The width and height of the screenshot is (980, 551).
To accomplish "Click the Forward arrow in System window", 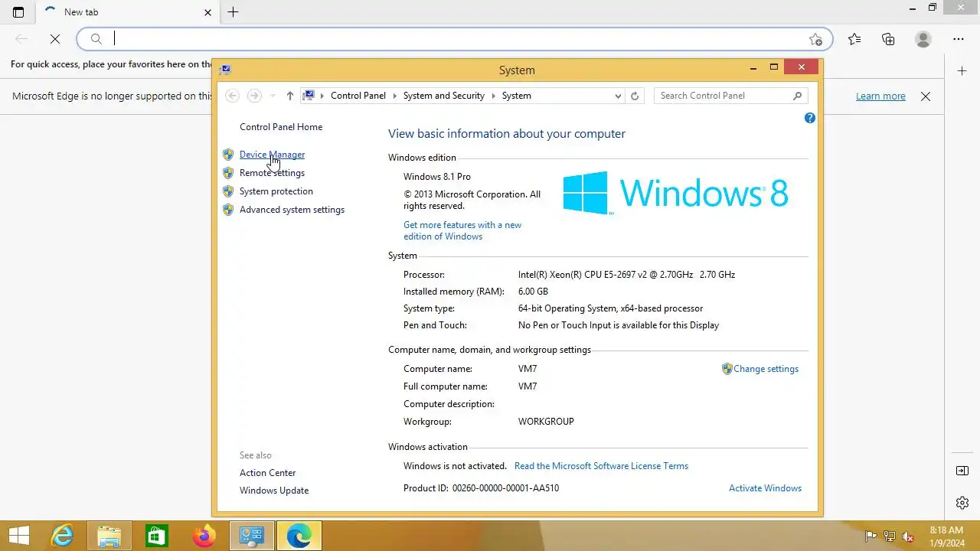I will point(254,96).
